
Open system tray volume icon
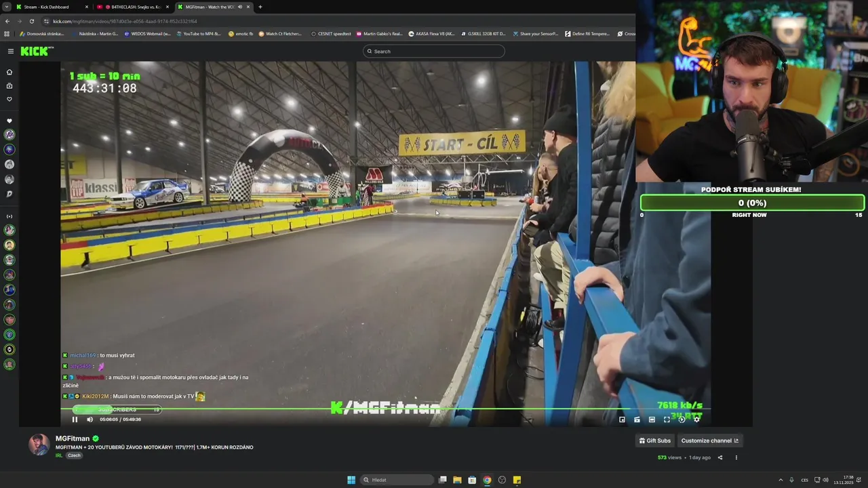pos(825,480)
